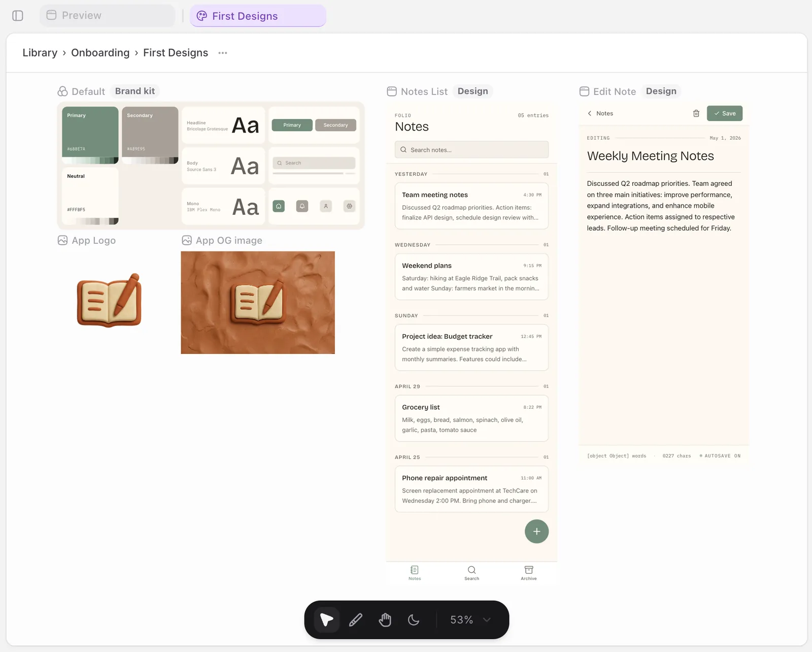The image size is (812, 652).
Task: Click the Primary button in brand kit
Action: (292, 125)
